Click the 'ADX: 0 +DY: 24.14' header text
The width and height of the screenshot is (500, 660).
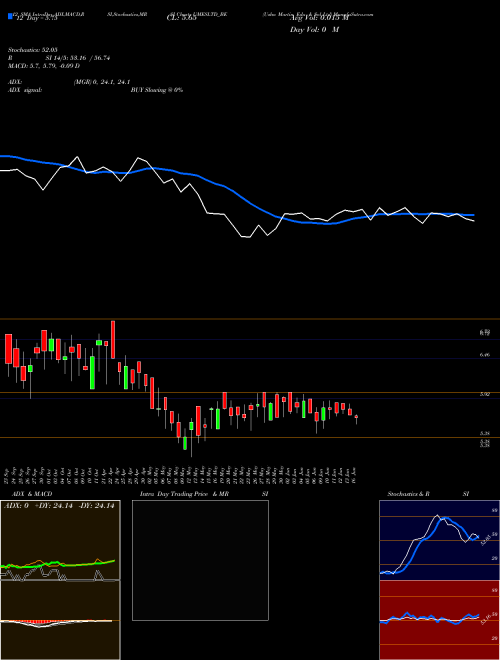[x=59, y=506]
